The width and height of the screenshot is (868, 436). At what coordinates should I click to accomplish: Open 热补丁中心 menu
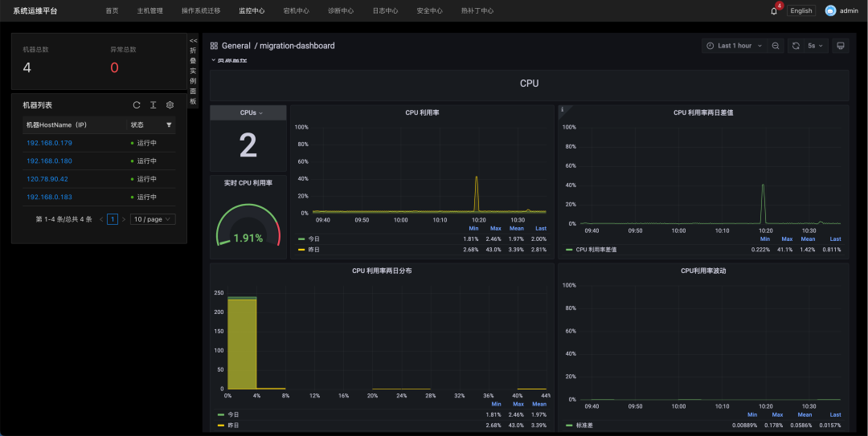point(477,10)
